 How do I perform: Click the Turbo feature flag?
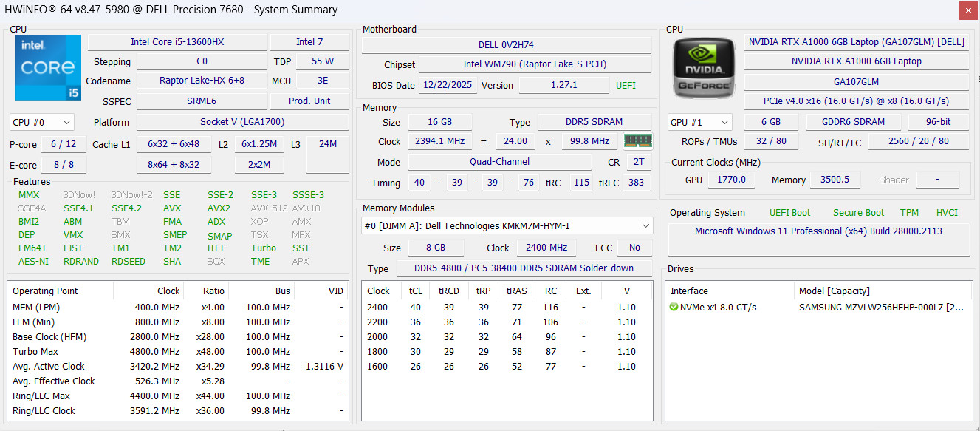pyautogui.click(x=264, y=248)
